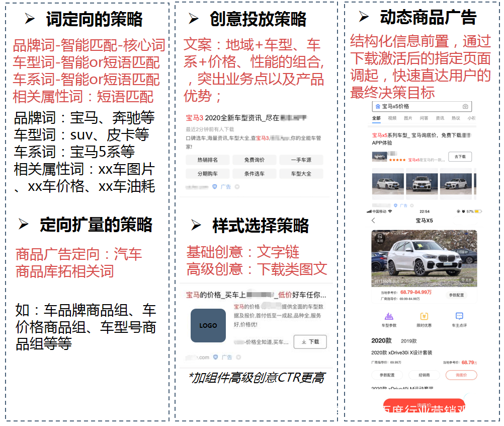Click the shield icon beside 广告 under 宝马3 ad
This screenshot has height=426, width=504.
pyautogui.click(x=215, y=187)
